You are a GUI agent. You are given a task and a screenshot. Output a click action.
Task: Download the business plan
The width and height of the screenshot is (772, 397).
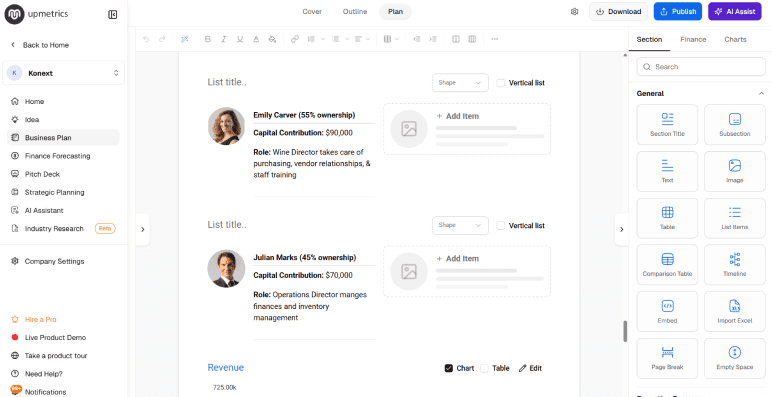(x=618, y=12)
